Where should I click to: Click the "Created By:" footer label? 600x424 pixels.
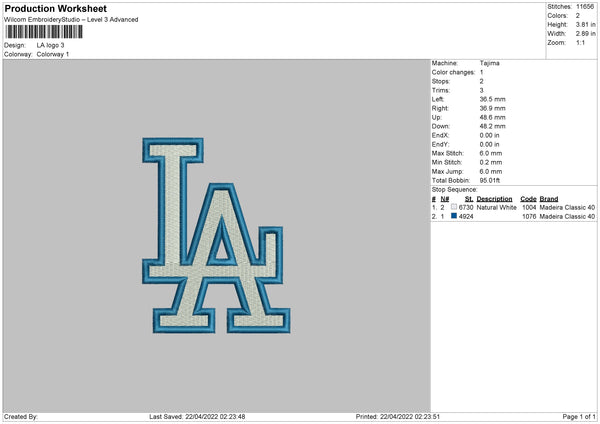click(x=21, y=417)
